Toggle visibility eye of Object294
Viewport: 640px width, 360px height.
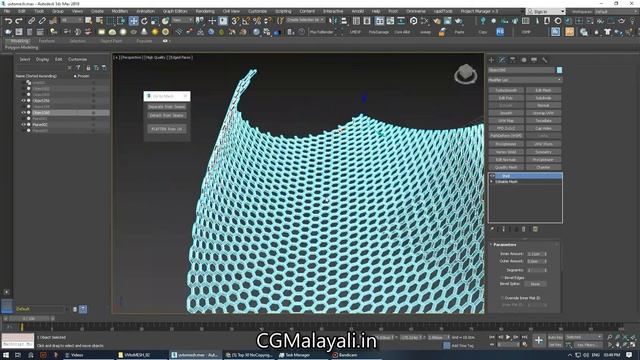[23, 100]
